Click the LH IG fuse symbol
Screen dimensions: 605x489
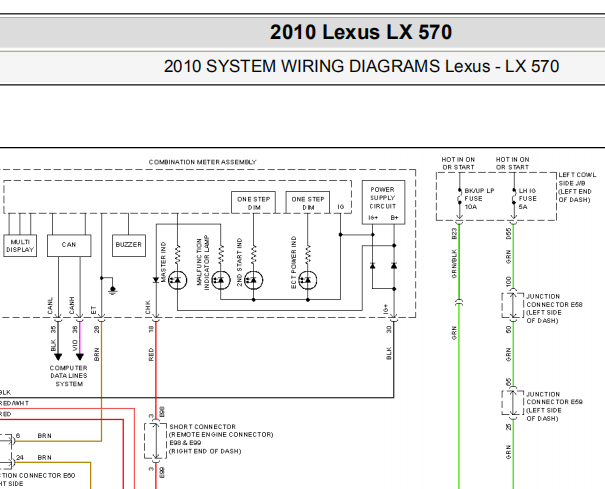point(514,197)
